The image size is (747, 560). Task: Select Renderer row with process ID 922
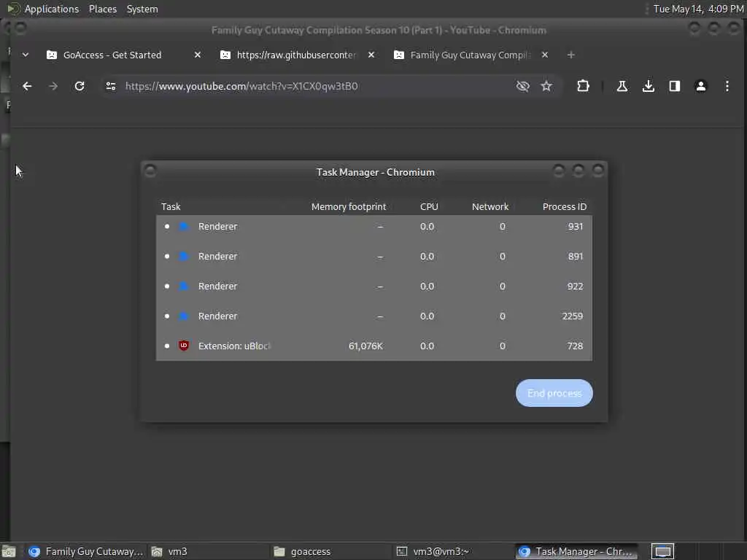pyautogui.click(x=374, y=286)
